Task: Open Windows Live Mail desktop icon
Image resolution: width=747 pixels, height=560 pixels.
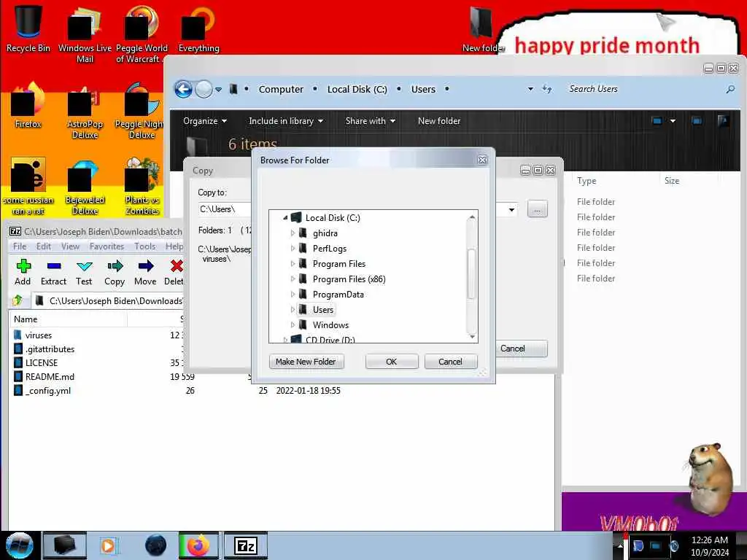Action: [x=85, y=34]
